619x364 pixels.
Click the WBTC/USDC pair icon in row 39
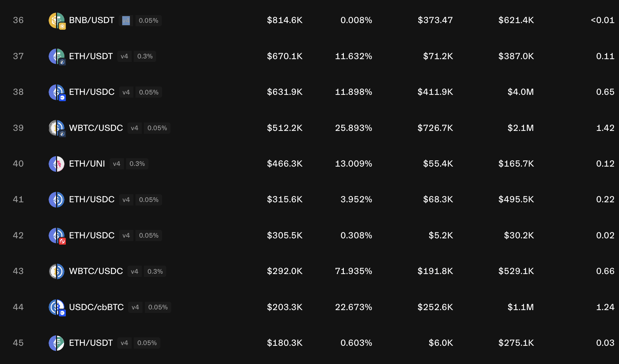(57, 128)
